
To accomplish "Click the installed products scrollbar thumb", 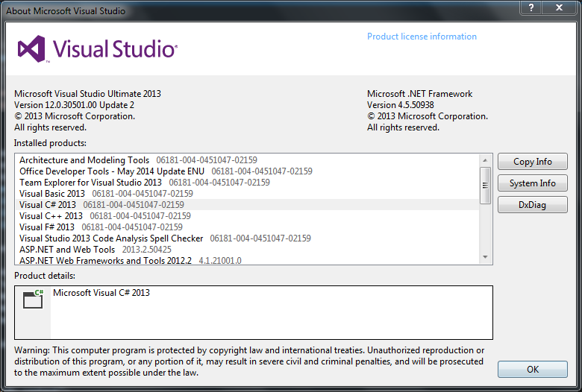I will pyautogui.click(x=485, y=185).
